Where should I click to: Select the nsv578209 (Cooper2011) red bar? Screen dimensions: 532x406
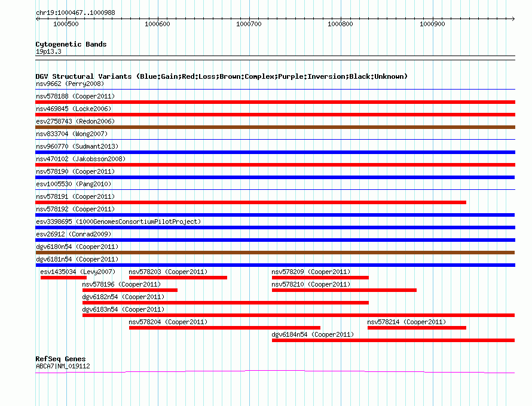[x=320, y=278]
